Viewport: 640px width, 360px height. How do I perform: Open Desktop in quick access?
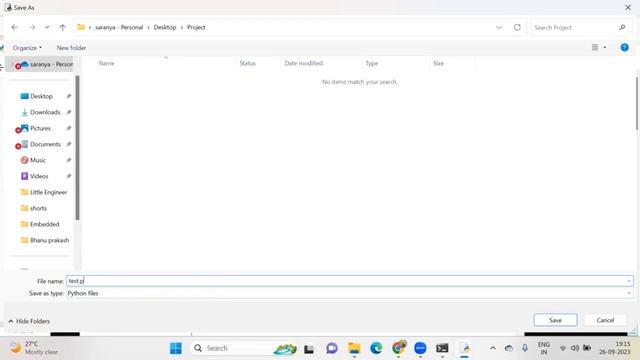41,96
